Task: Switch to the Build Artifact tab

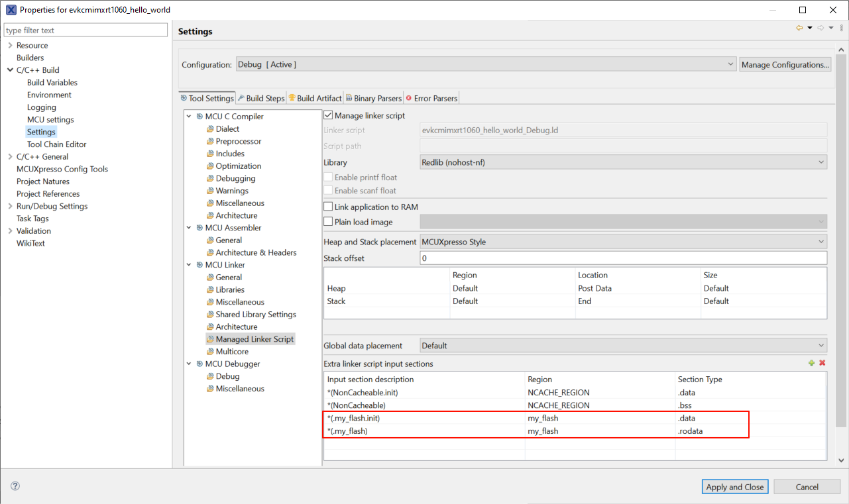Action: click(x=315, y=98)
